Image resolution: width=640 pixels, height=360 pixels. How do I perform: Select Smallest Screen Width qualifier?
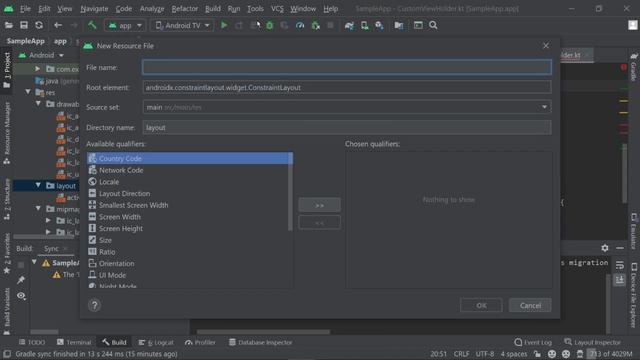coord(188,205)
